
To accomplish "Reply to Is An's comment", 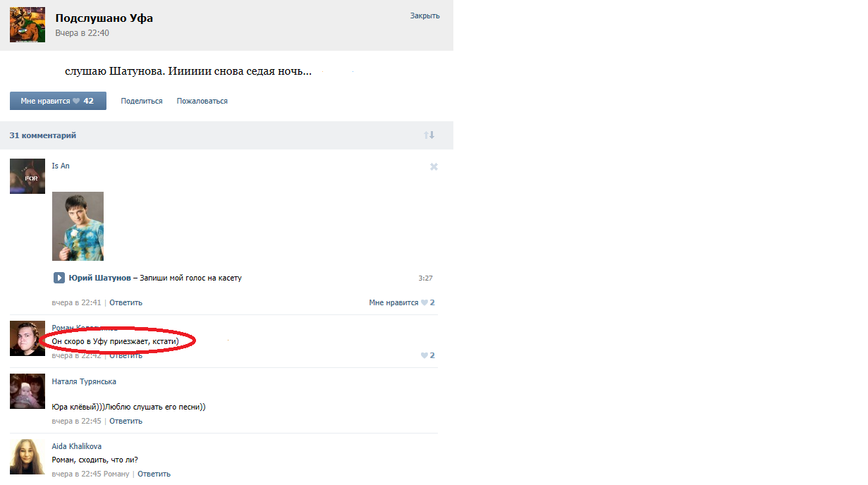I will click(x=126, y=302).
